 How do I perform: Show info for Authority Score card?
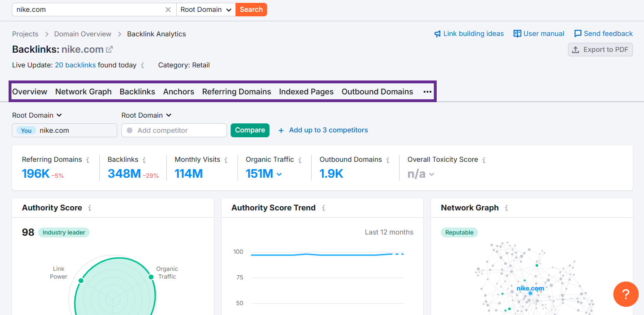tap(90, 208)
